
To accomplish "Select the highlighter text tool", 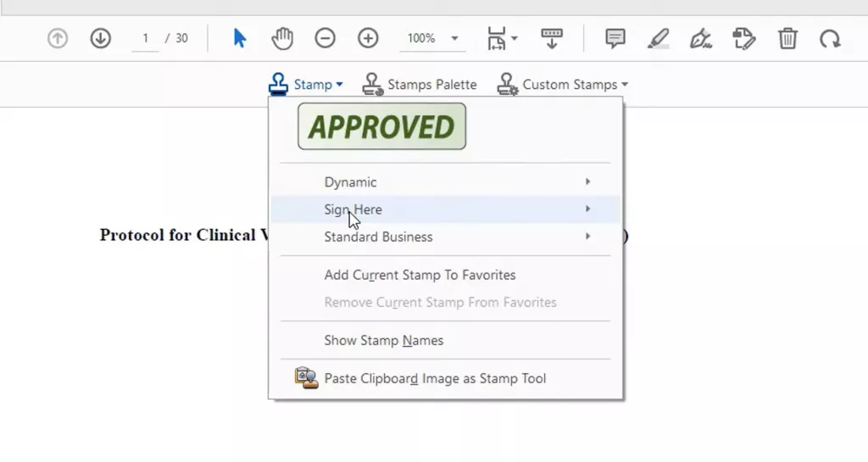I will coord(658,39).
